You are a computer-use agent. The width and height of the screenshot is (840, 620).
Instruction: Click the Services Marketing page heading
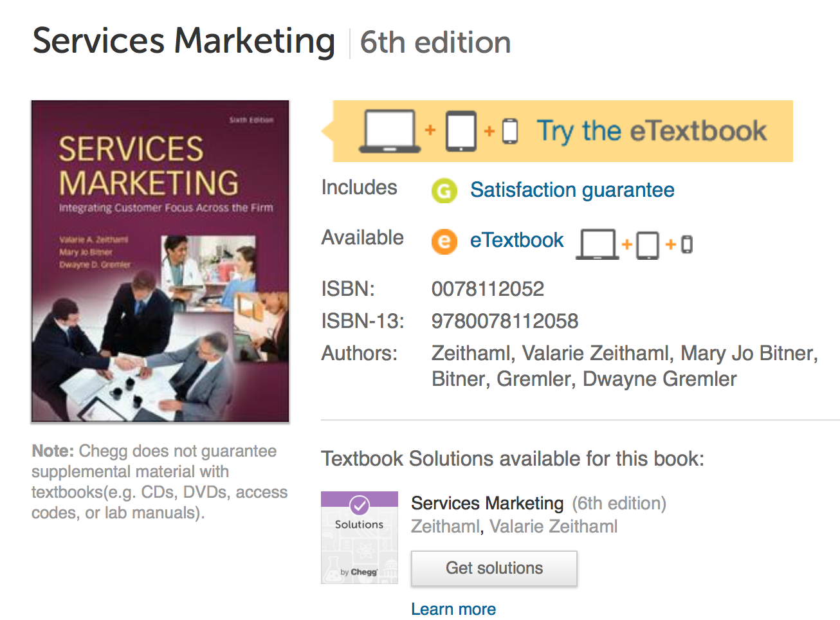(x=184, y=41)
